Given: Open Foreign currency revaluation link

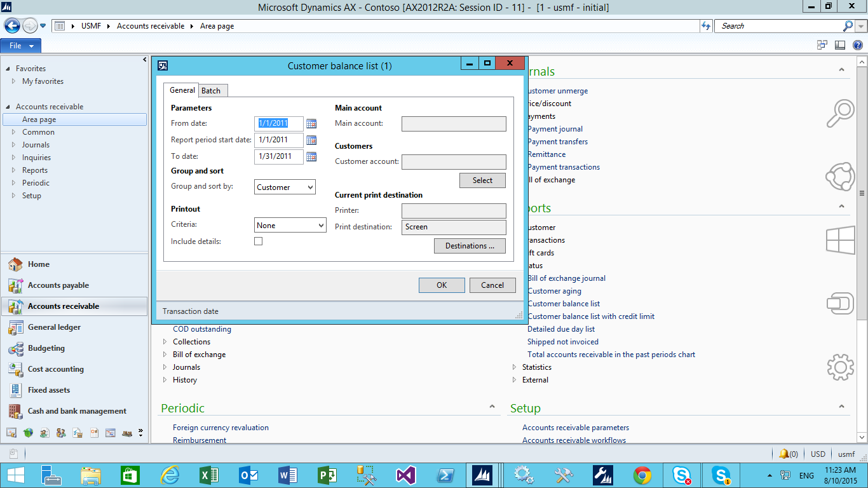Looking at the screenshot, I should click(220, 428).
